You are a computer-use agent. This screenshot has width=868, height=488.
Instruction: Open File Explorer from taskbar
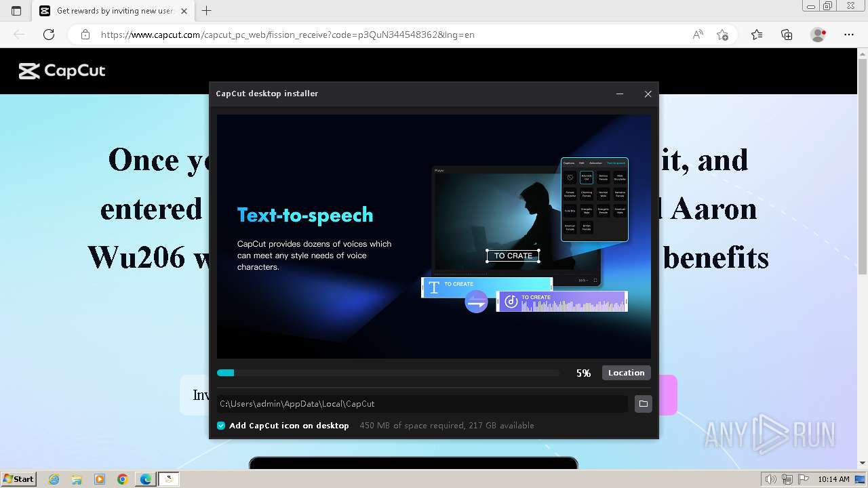coord(77,479)
